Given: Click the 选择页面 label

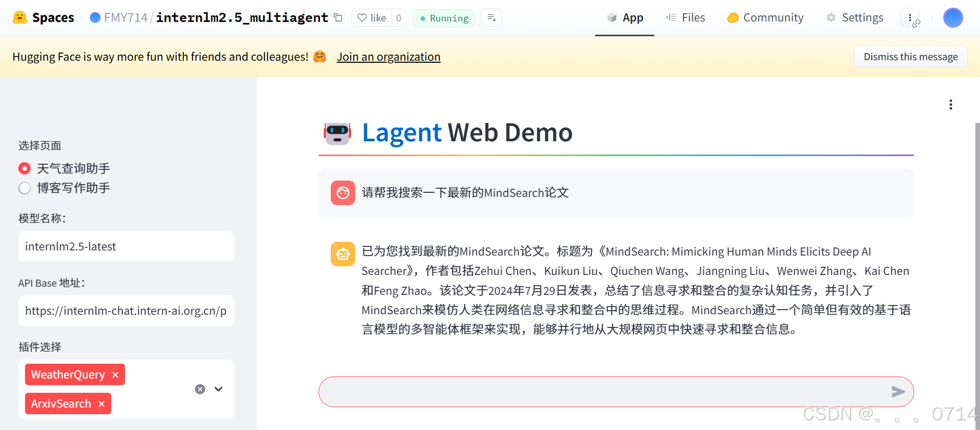Looking at the screenshot, I should tap(40, 146).
